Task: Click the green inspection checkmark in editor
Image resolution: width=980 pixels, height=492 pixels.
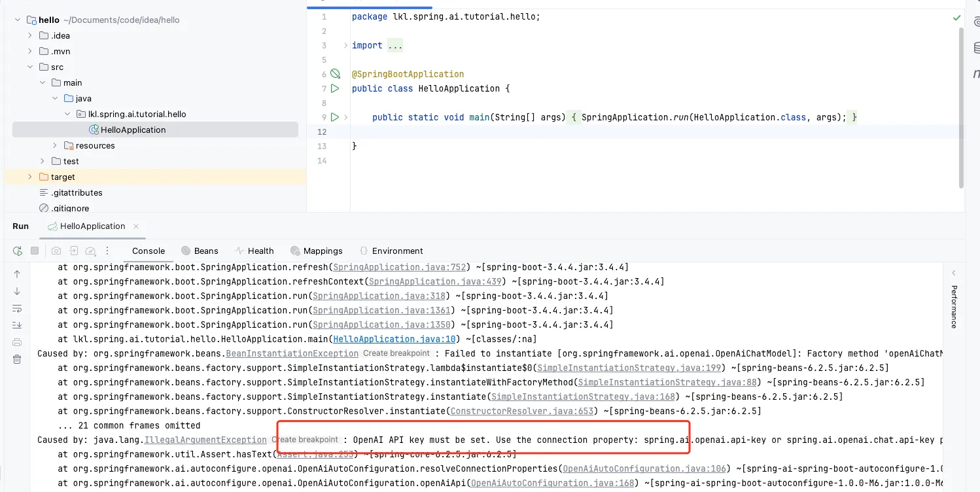Action: tap(957, 17)
